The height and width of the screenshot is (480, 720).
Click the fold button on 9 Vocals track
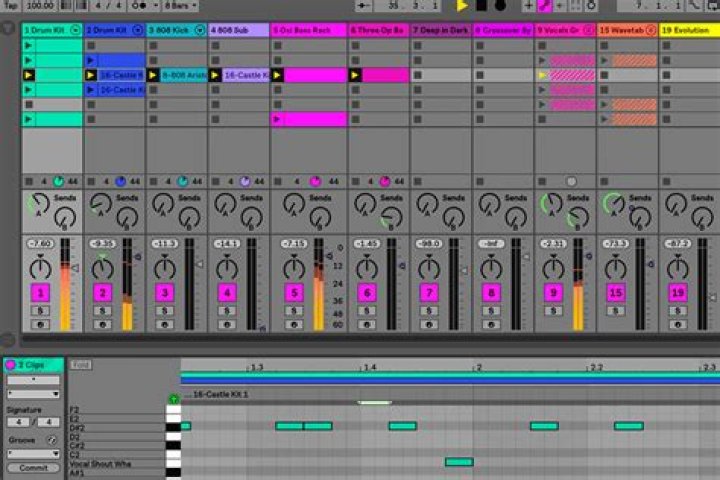tap(588, 30)
